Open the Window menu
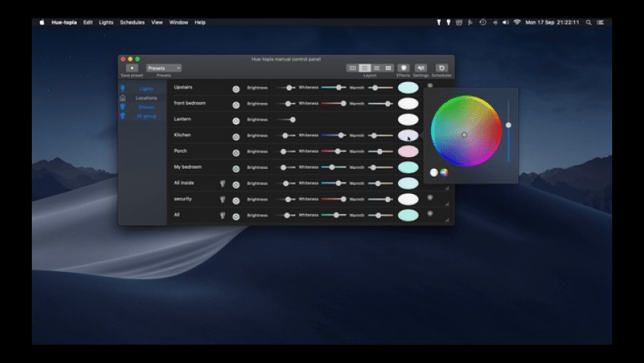 click(178, 23)
